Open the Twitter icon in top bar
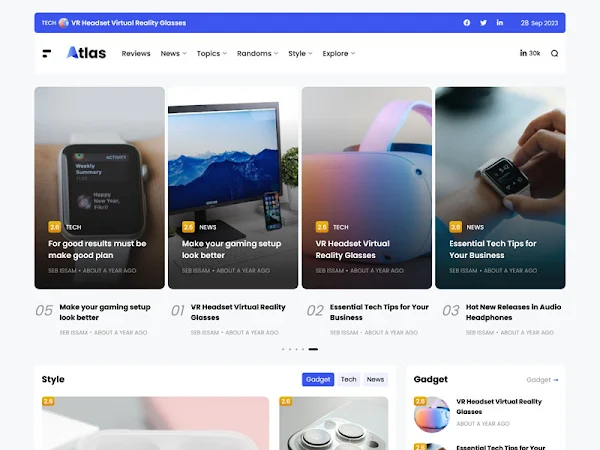600x450 pixels. coord(483,23)
